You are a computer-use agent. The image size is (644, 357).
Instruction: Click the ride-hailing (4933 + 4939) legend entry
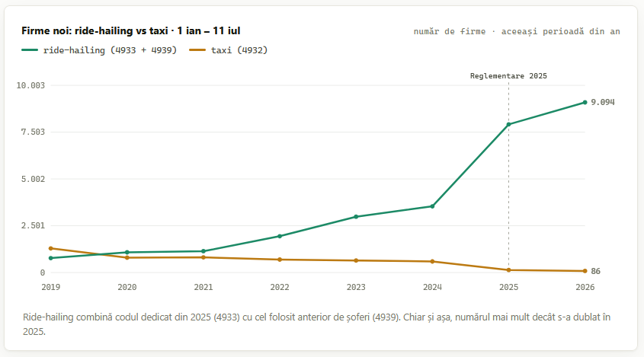99,50
